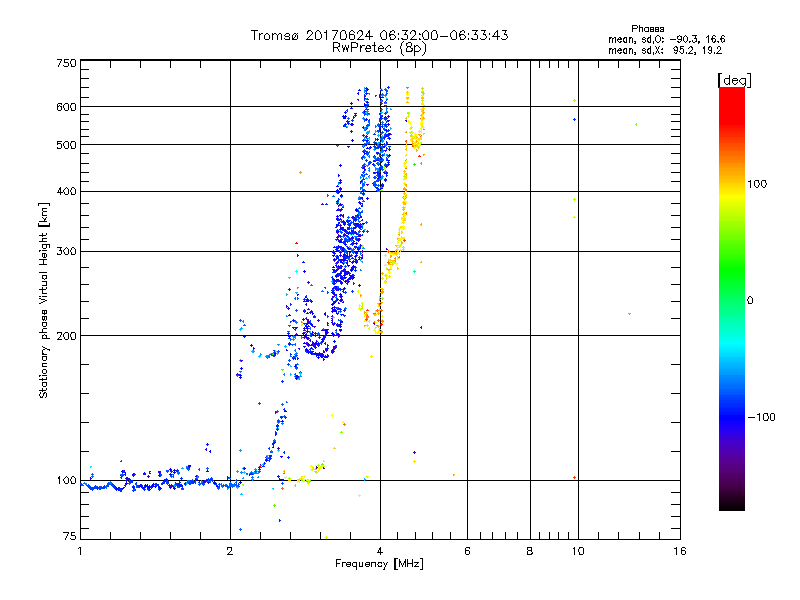The height and width of the screenshot is (600, 800).
Task: Click y-axis tick label '500'
Action: coord(66,145)
